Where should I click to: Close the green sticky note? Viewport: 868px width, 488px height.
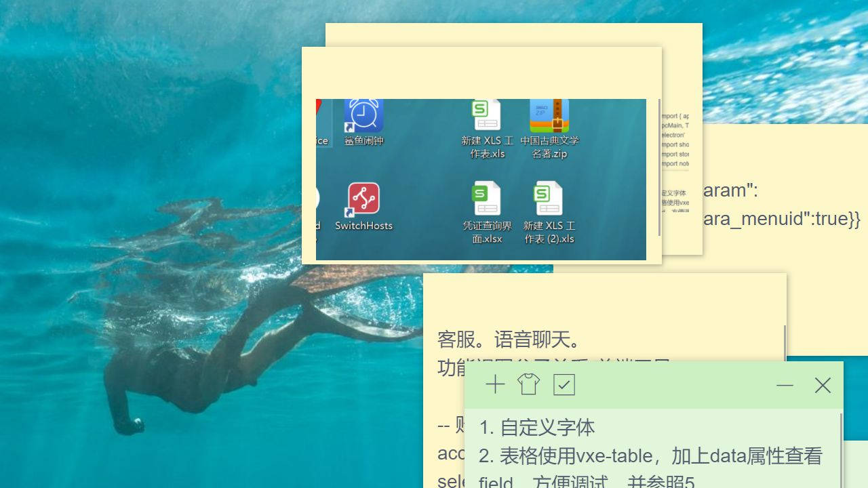point(823,385)
